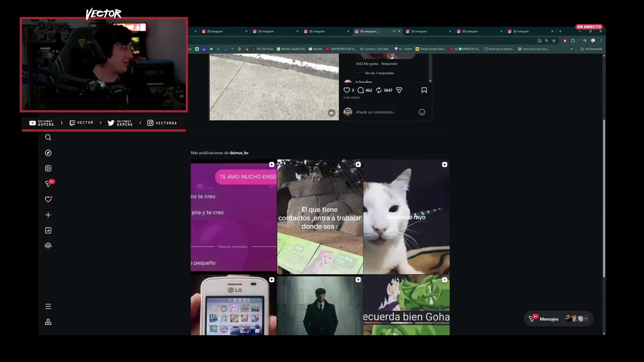Click the '6 de enero' post date
This screenshot has width=644, height=362.
(352, 98)
